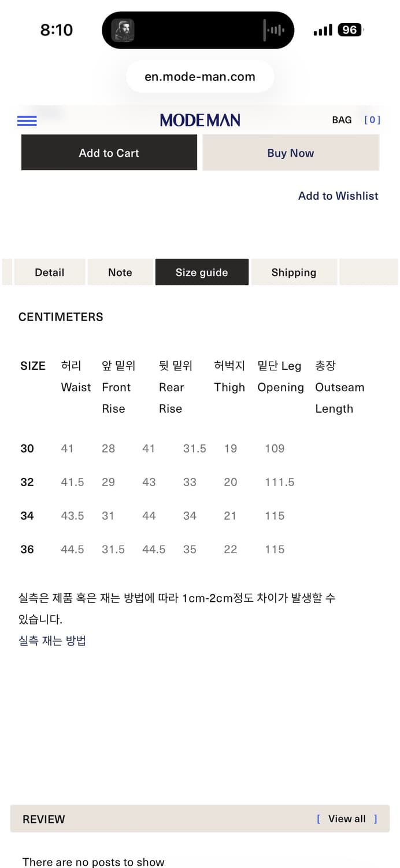The height and width of the screenshot is (868, 400).
Task: Open the hamburger navigation menu
Action: point(27,120)
